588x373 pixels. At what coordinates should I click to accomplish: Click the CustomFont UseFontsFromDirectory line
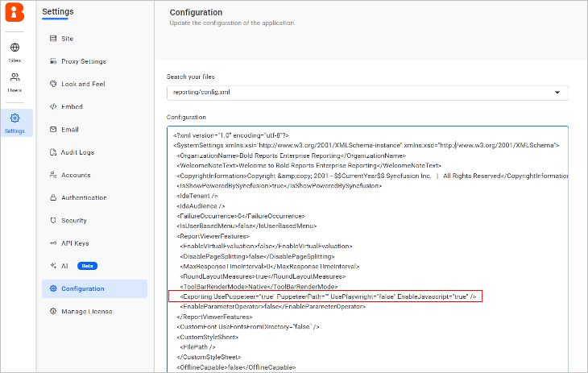(248, 327)
